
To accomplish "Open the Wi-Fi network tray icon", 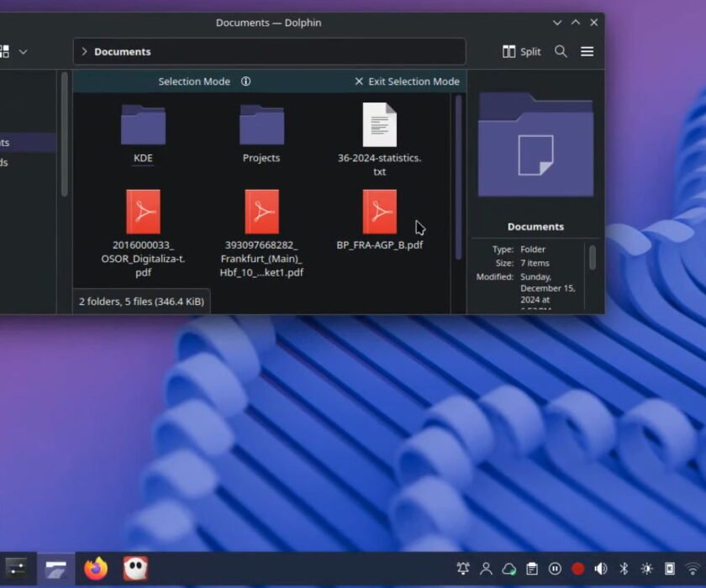I will (x=693, y=569).
